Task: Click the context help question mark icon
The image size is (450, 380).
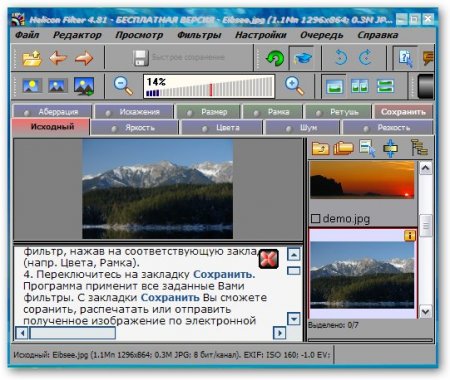Action: pos(405,58)
